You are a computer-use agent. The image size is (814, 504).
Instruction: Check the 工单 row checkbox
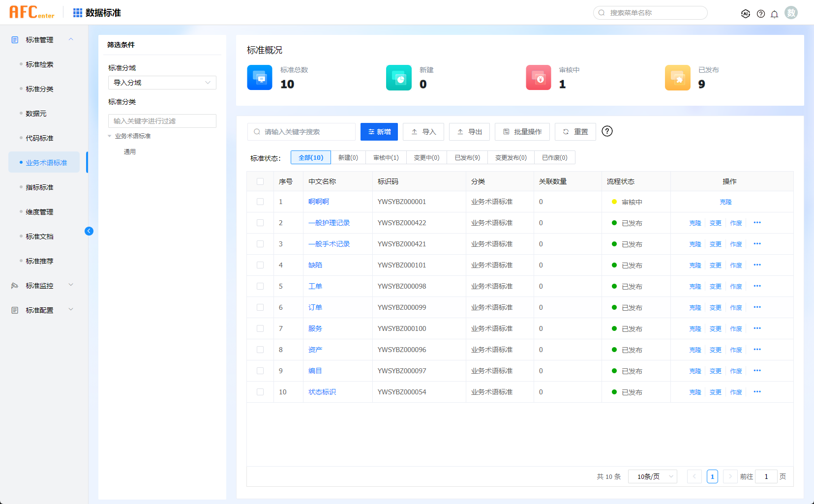point(260,286)
